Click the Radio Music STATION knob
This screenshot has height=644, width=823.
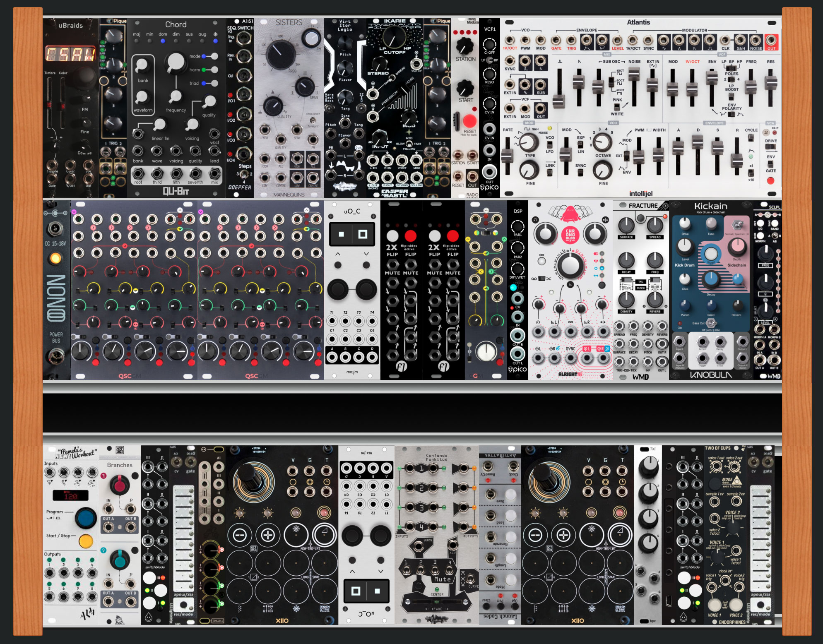click(465, 45)
